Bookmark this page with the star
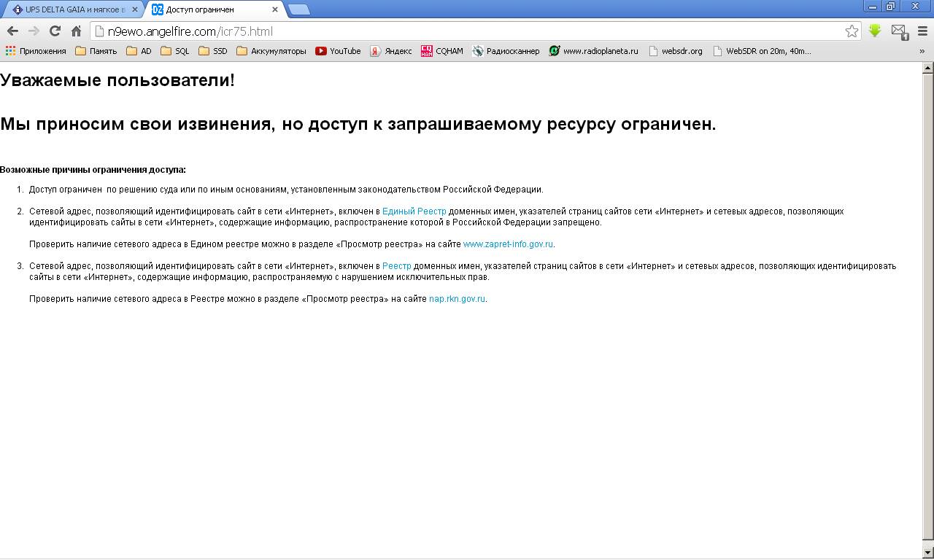Viewport: 934px width, 560px height. (x=852, y=31)
